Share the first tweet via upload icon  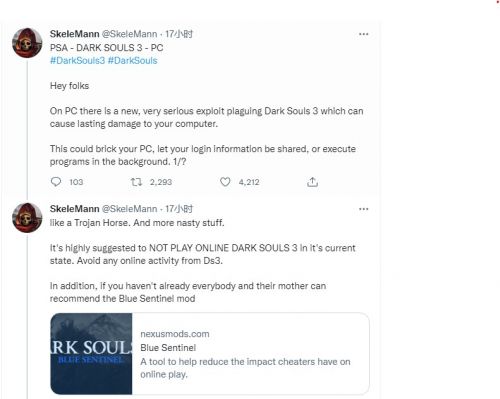(312, 182)
